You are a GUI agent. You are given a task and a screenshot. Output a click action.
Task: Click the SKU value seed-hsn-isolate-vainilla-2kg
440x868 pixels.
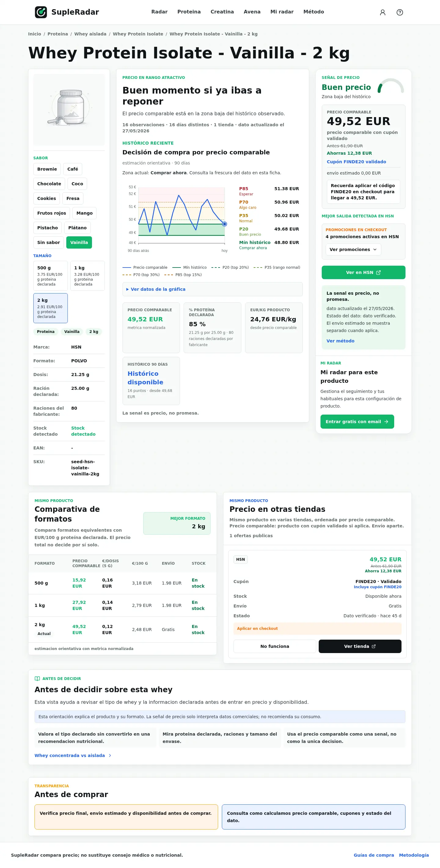point(85,468)
